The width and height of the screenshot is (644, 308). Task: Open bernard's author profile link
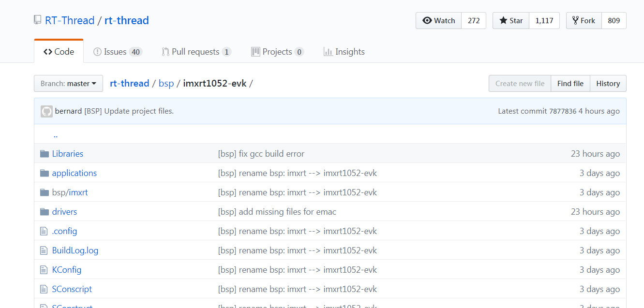click(x=68, y=111)
